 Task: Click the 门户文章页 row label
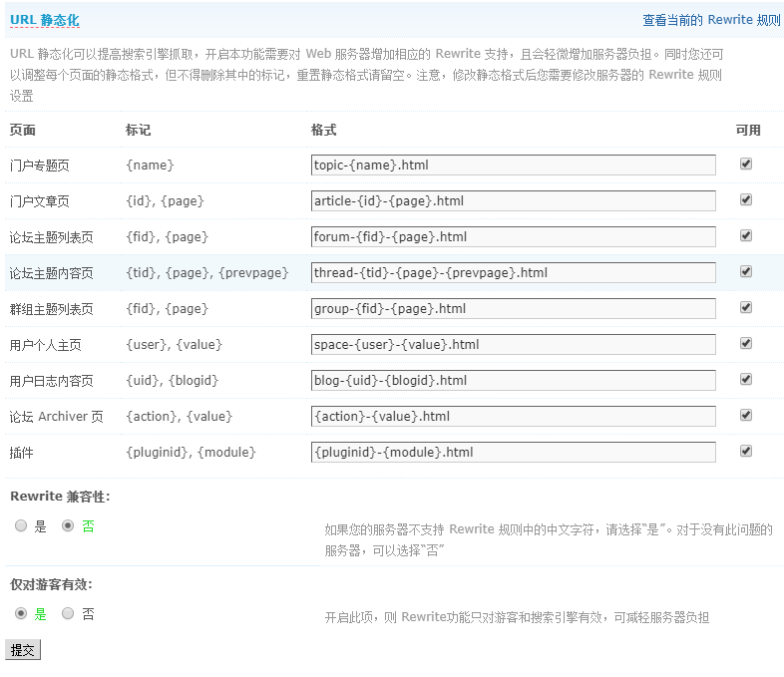click(40, 201)
